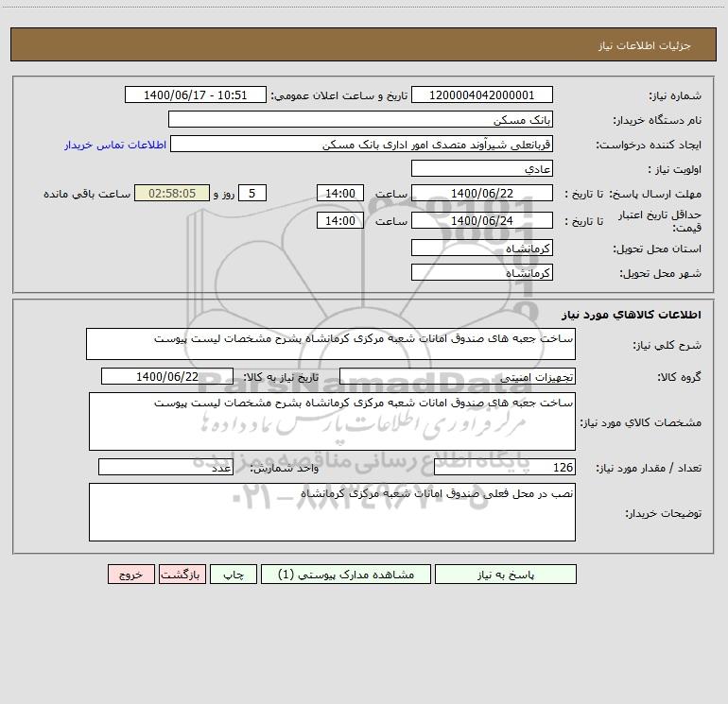
Task: Click the اطلاعات کالاهای مورد نیاز section heading
Action: point(632,315)
